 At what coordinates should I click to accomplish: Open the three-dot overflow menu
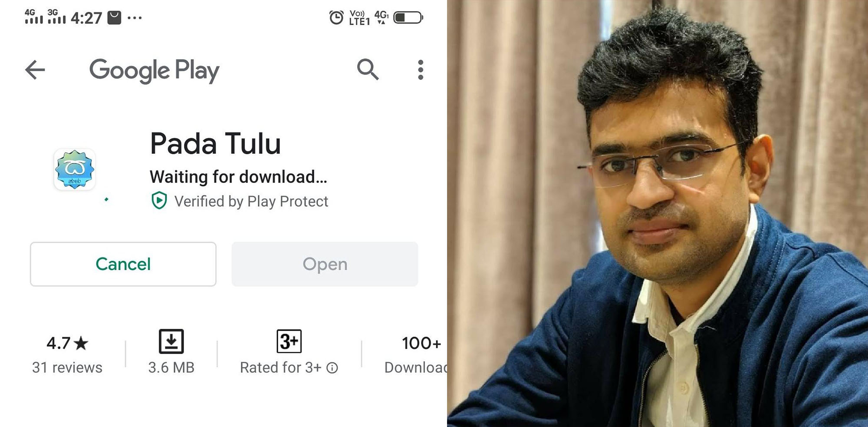coord(420,70)
